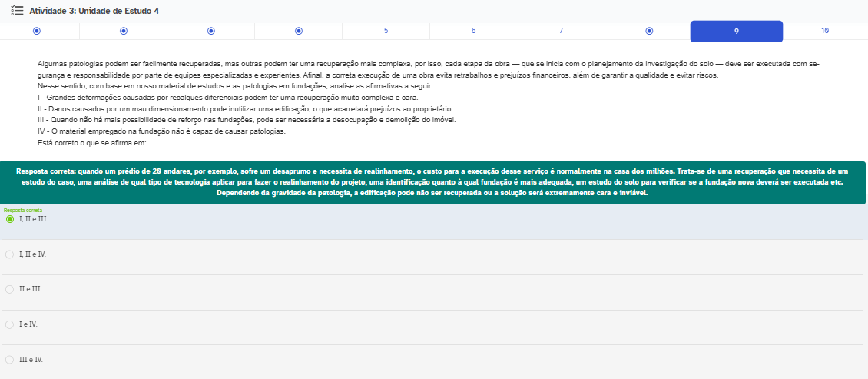The width and height of the screenshot is (868, 379).
Task: Navigate to question 10 tab
Action: [824, 31]
